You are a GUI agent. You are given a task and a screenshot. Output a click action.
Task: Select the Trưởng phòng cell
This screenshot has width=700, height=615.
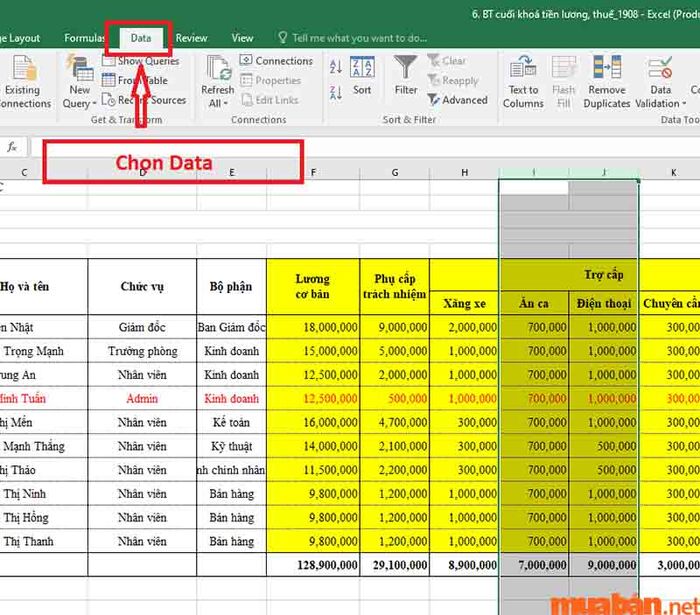(142, 351)
